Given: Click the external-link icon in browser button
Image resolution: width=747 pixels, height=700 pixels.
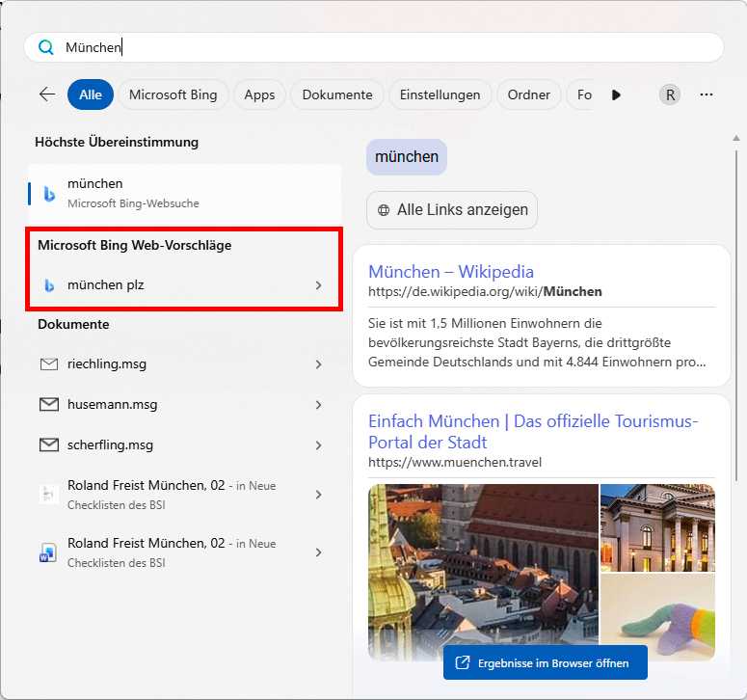Looking at the screenshot, I should (x=462, y=662).
